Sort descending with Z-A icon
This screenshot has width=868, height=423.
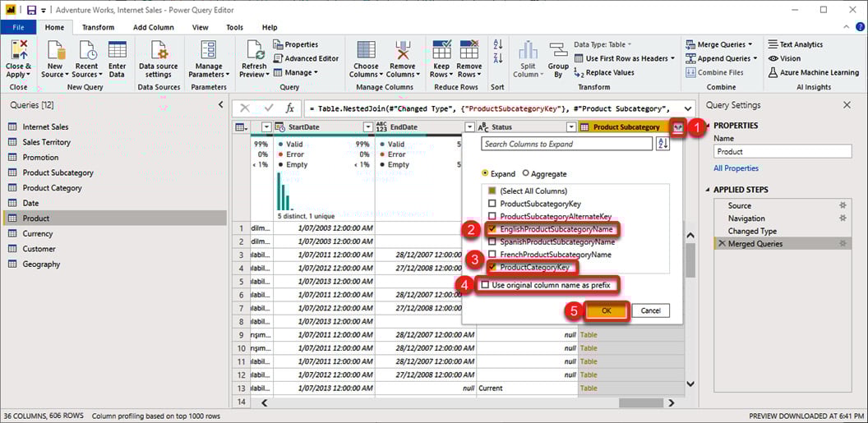497,58
